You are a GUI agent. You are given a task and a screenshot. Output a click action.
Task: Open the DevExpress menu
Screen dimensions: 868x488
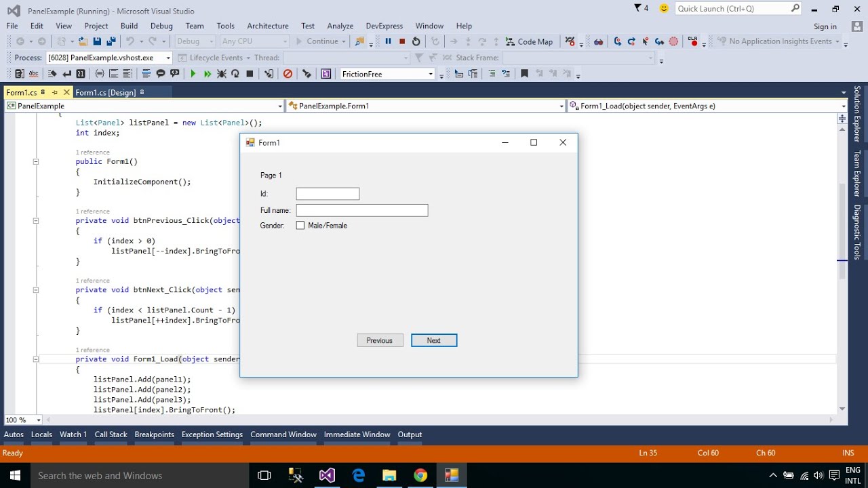click(x=384, y=26)
